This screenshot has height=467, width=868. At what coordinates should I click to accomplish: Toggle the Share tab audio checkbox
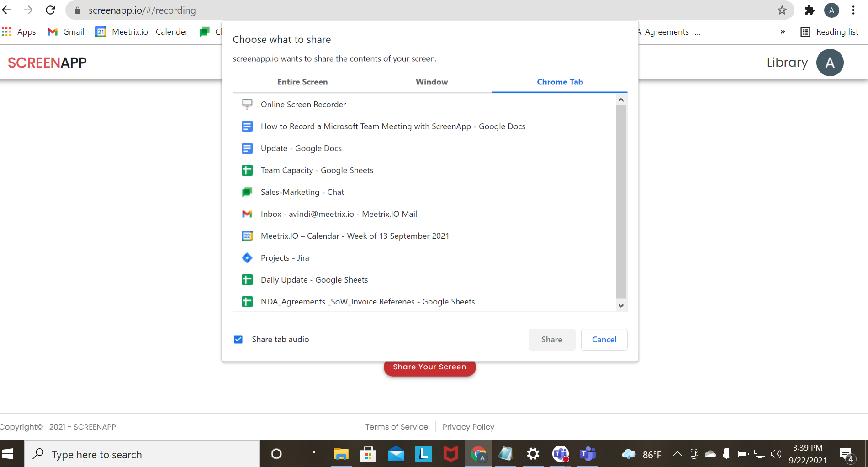238,339
